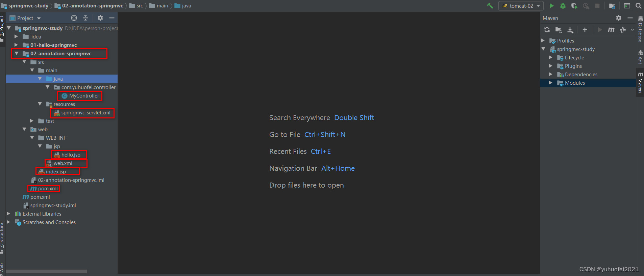The image size is (644, 276).
Task: Collapse all in Project panel icon
Action: click(85, 18)
